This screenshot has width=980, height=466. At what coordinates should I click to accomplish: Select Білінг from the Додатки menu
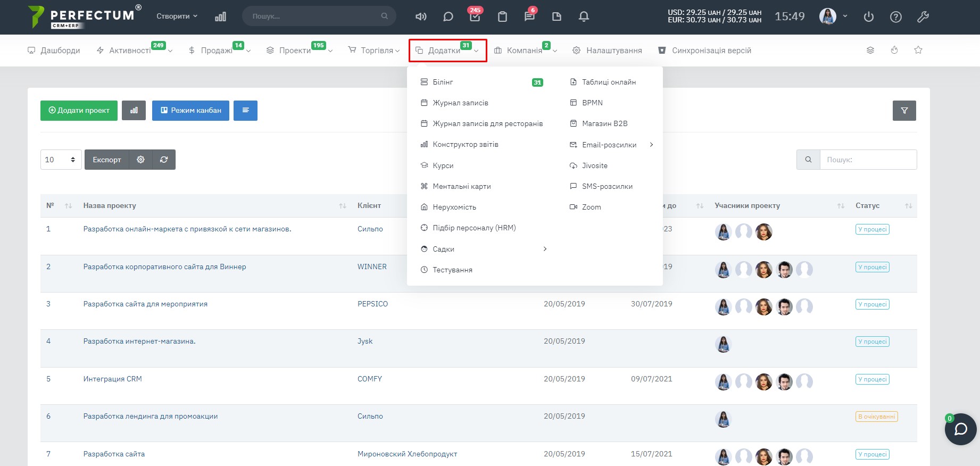coord(443,82)
